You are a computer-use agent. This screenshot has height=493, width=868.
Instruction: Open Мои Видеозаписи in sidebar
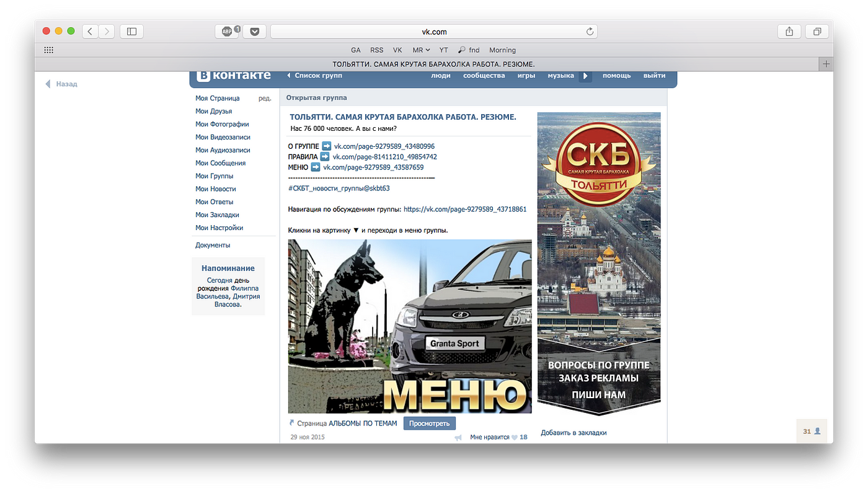point(223,137)
